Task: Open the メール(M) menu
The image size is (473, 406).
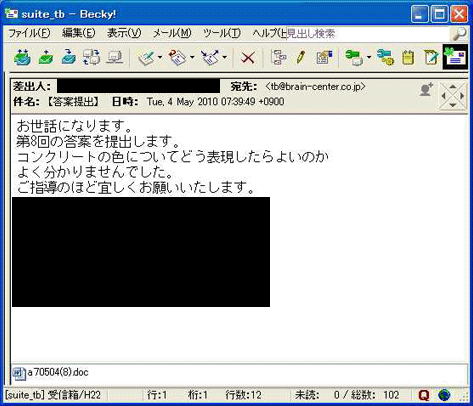Action: (172, 33)
